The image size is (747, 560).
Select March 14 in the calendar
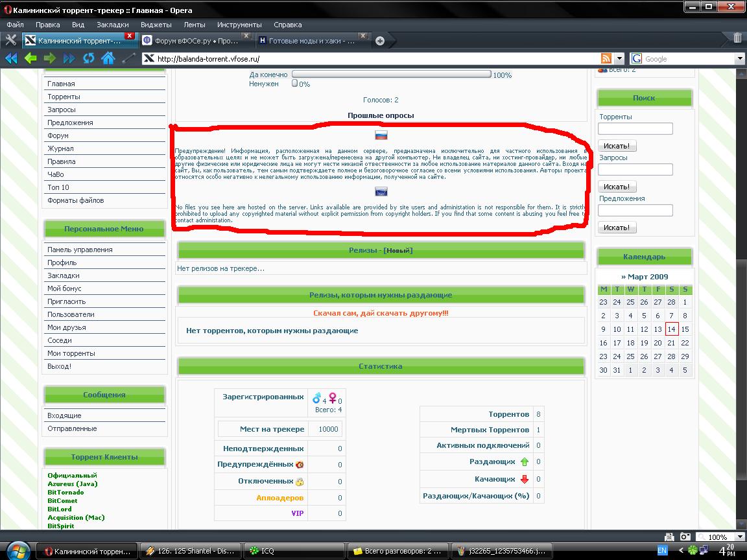click(x=671, y=329)
